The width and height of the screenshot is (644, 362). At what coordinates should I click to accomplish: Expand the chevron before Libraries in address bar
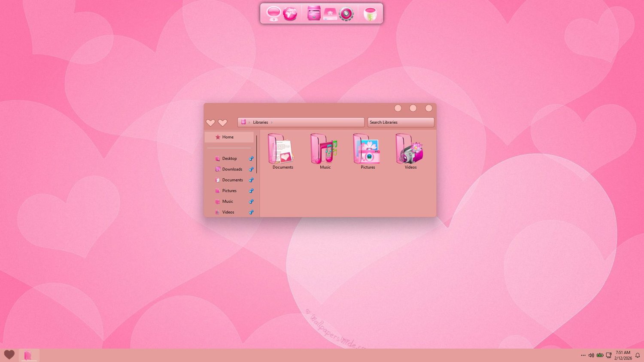click(249, 122)
